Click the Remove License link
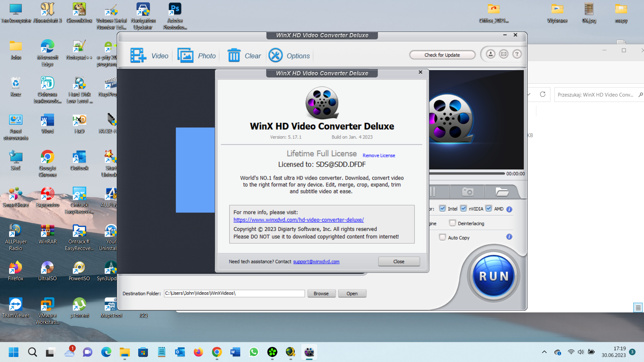Screen dimensions: 644x362 tap(379, 156)
